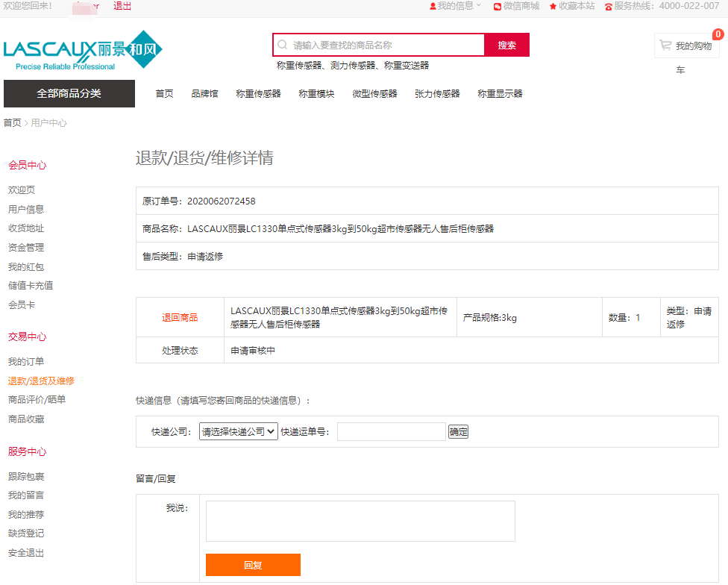
Task: Open 全部商品分类 category menu
Action: tap(69, 93)
